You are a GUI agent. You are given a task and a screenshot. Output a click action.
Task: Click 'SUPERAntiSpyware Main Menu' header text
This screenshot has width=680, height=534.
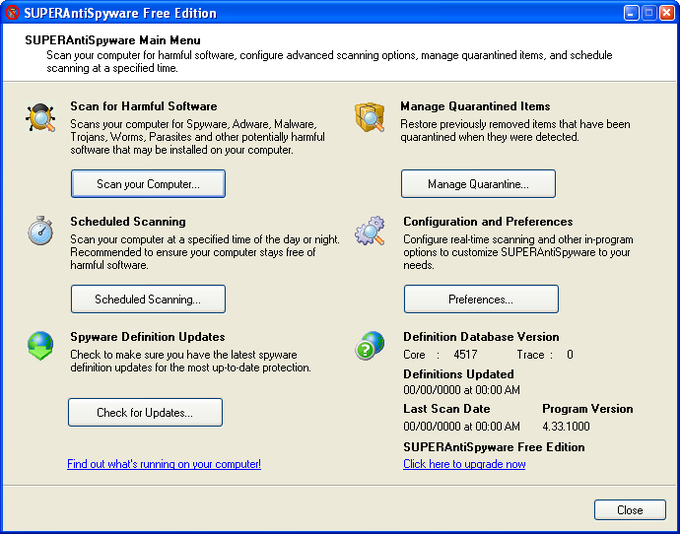[113, 40]
